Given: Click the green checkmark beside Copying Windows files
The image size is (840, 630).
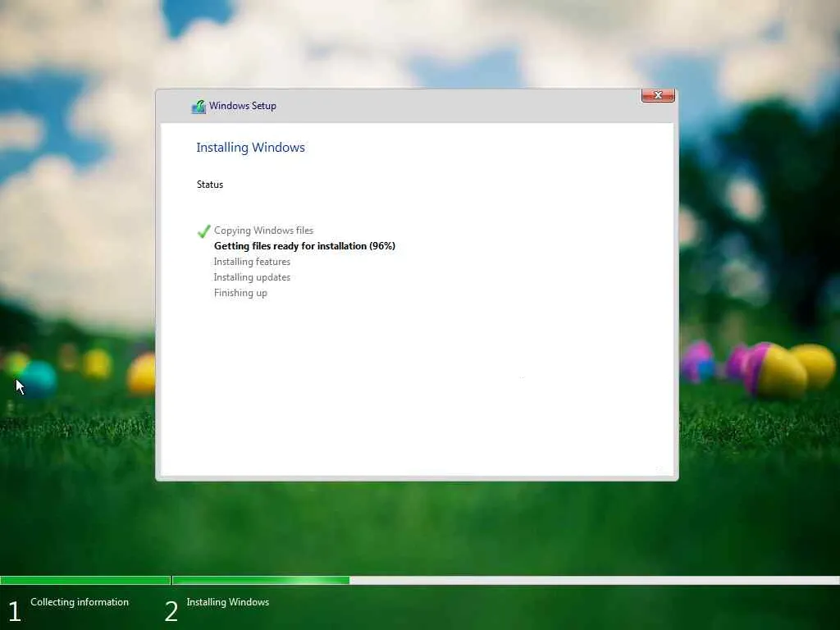Looking at the screenshot, I should [x=203, y=231].
